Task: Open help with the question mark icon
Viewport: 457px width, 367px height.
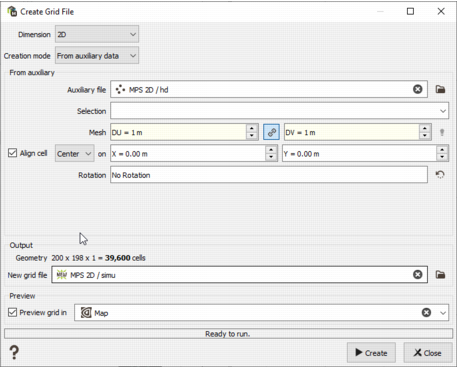Action: (14, 352)
